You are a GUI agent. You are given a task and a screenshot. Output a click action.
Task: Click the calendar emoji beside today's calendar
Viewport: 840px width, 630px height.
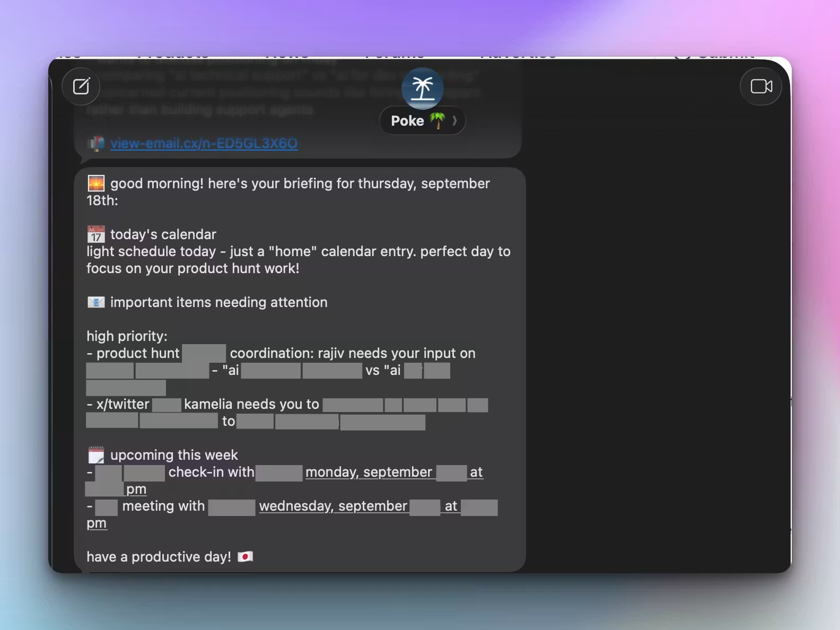(96, 234)
